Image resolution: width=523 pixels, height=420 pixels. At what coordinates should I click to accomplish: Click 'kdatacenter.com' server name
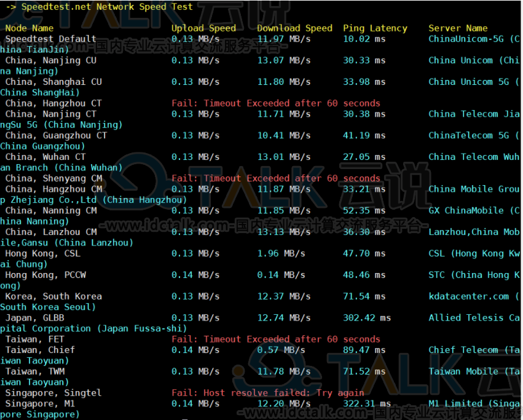pyautogui.click(x=469, y=296)
